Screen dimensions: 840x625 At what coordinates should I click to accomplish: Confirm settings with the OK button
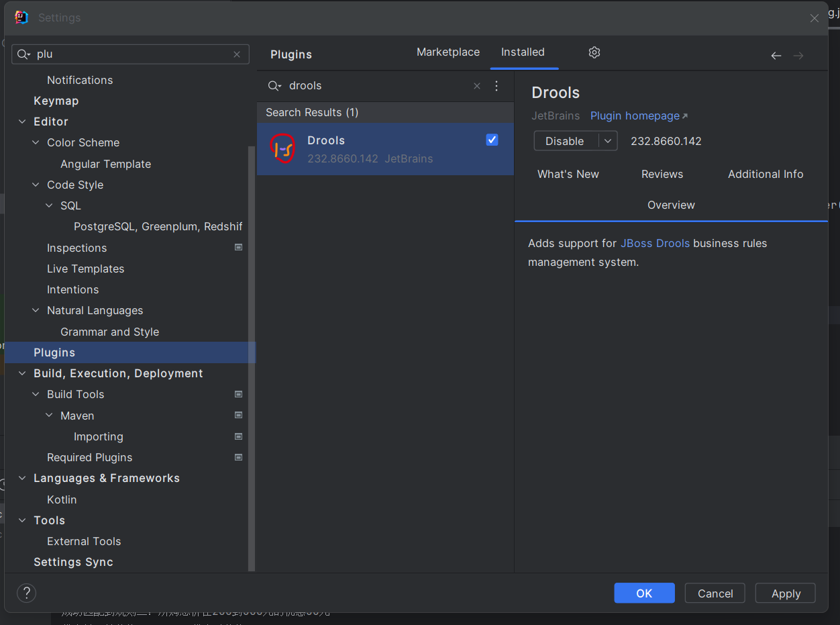coord(644,593)
